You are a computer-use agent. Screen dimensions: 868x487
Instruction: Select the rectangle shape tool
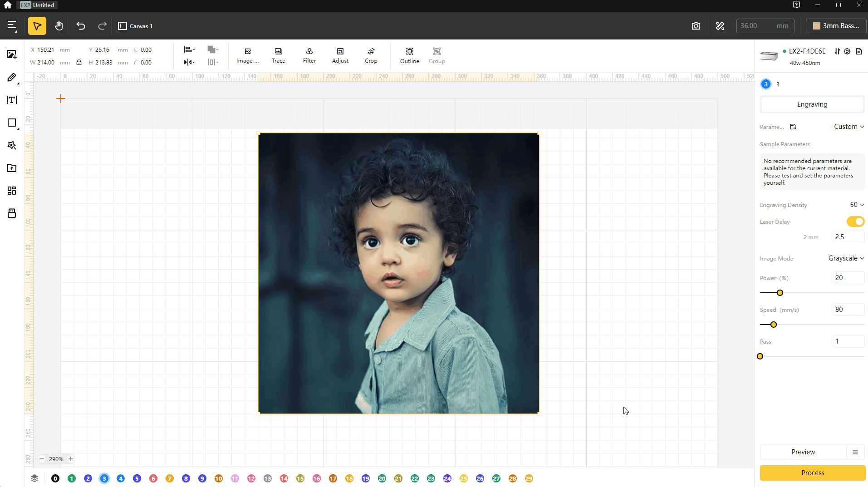point(12,123)
